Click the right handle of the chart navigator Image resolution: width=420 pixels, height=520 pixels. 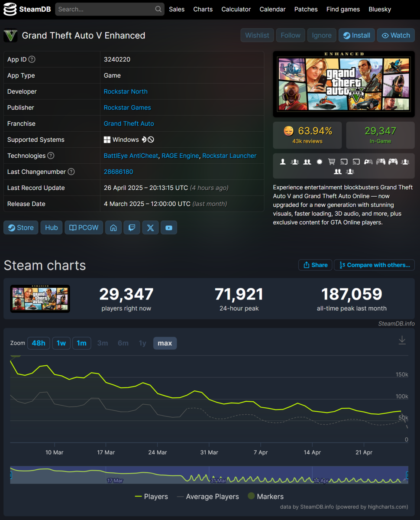[407, 475]
